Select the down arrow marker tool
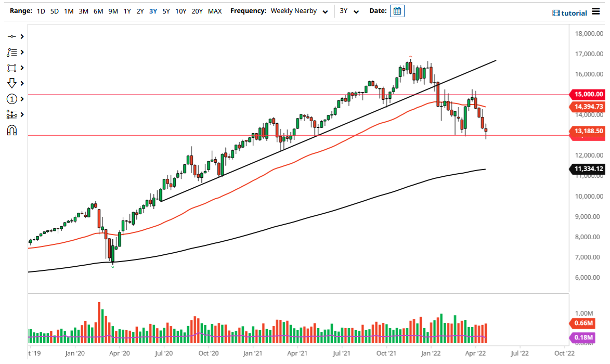Image resolution: width=610 pixels, height=364 pixels. click(x=12, y=84)
